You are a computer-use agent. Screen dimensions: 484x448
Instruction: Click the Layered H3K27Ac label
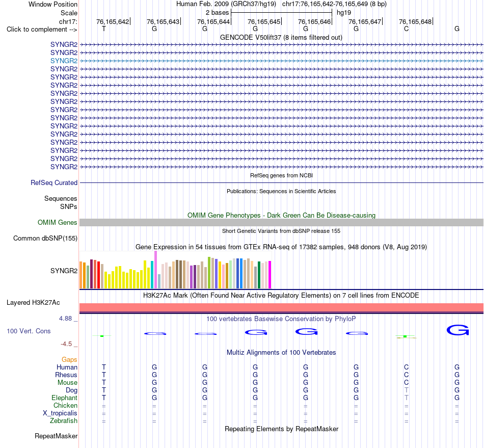point(33,303)
